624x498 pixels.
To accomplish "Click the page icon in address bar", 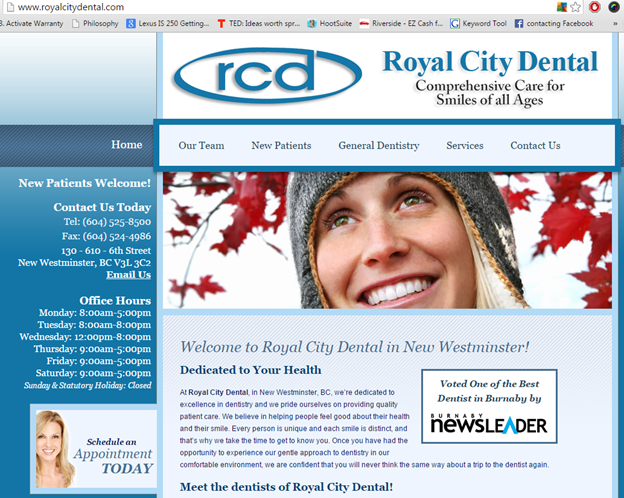I will pos(10,7).
